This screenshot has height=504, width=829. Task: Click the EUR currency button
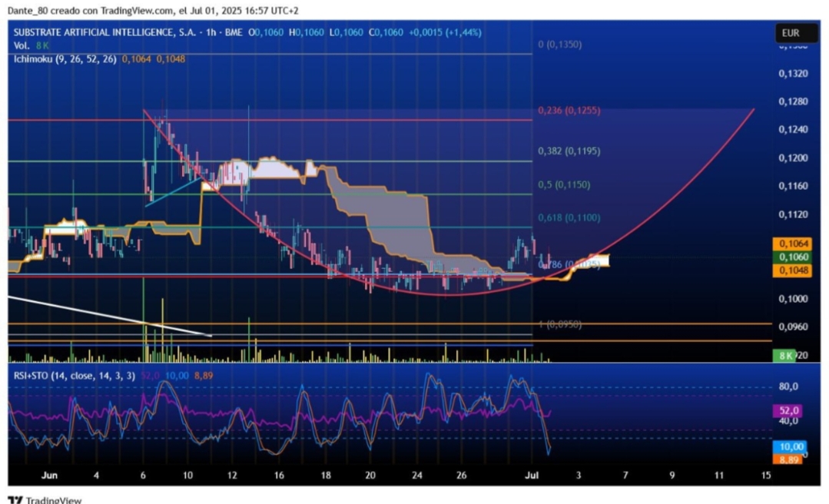click(796, 33)
